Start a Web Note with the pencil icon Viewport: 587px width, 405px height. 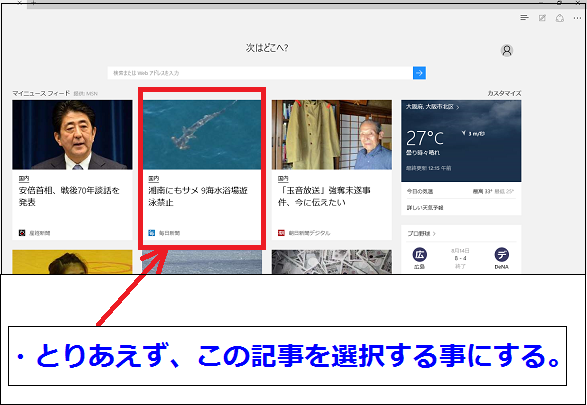(542, 18)
